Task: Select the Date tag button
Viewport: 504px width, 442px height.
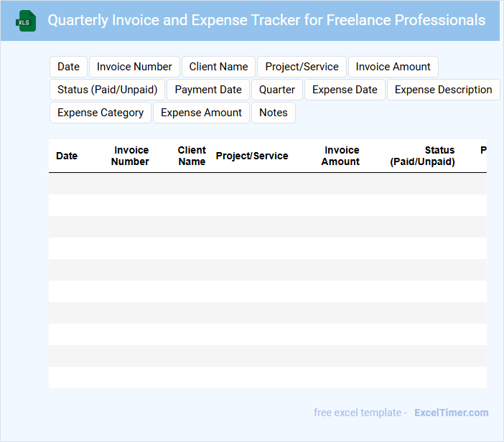Action: [68, 67]
